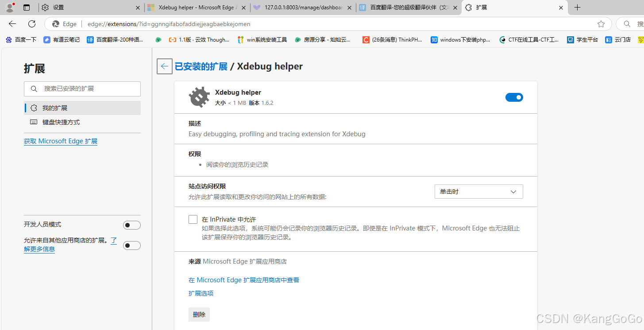The height and width of the screenshot is (330, 644).
Task: Open win系统安装工具 bookmark
Action: click(262, 40)
